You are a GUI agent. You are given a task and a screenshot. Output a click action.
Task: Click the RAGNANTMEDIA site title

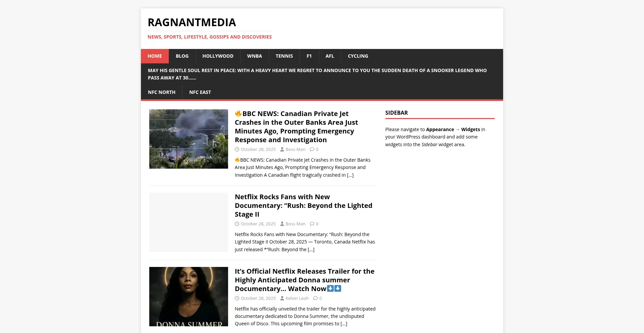(192, 22)
